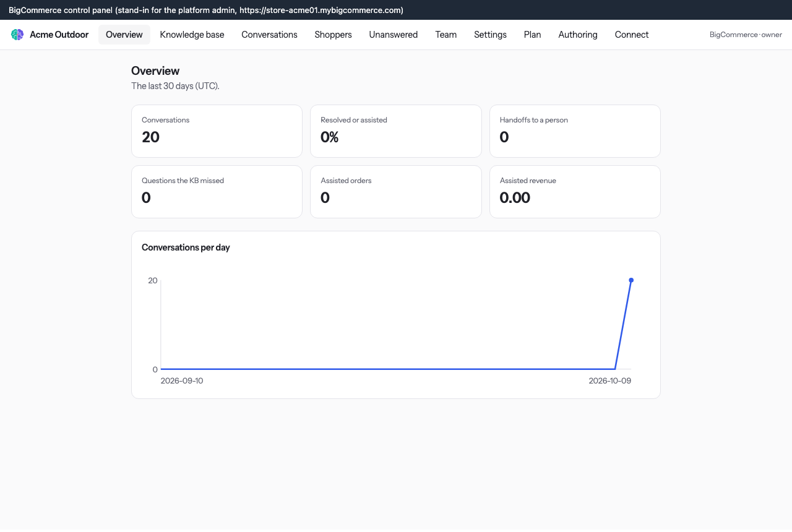Click the Questions the KB missed card
This screenshot has width=792, height=532.
(217, 192)
